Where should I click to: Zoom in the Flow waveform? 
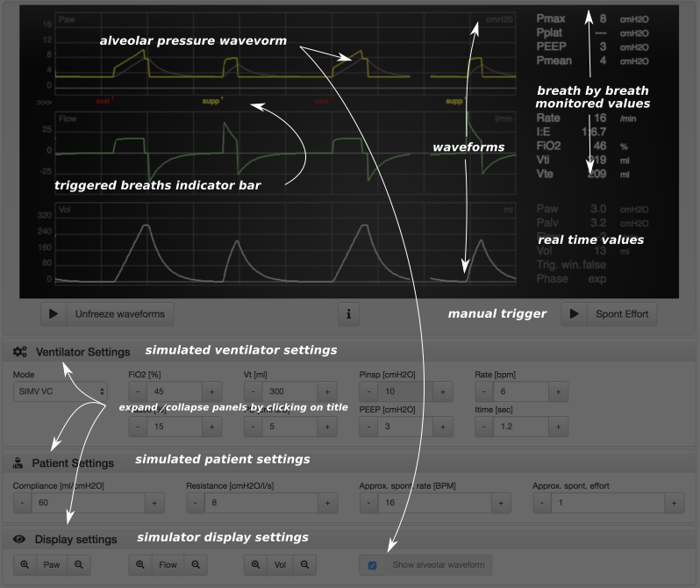[x=139, y=565]
